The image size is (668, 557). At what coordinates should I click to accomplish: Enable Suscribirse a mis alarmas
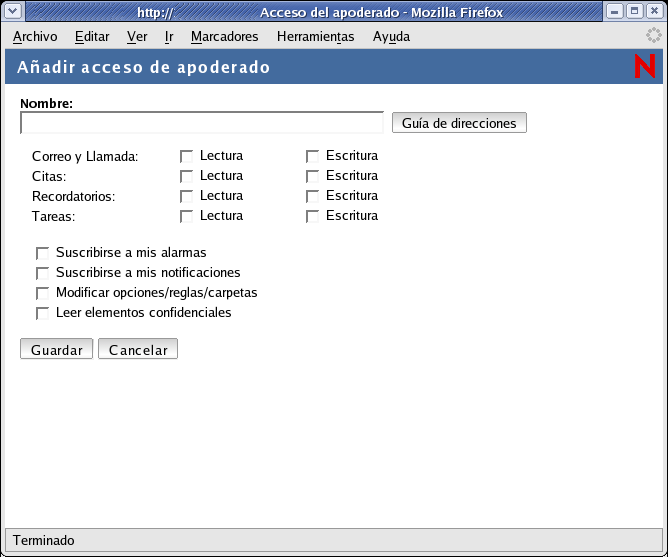(43, 253)
